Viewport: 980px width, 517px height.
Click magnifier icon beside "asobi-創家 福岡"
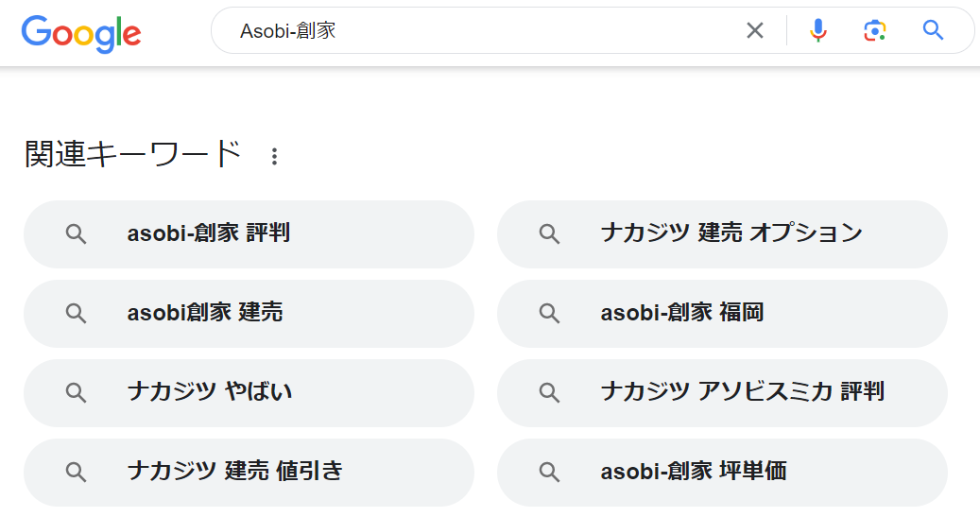[x=549, y=314]
